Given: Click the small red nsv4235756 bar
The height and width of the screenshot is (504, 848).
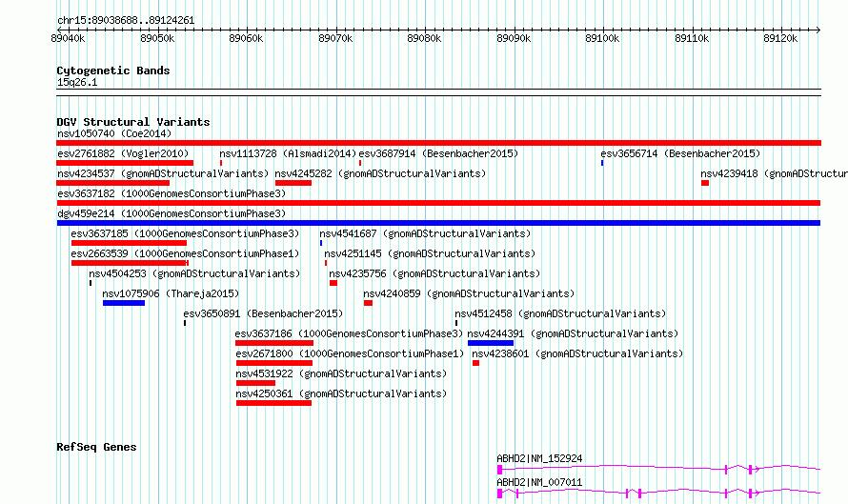Looking at the screenshot, I should coord(333,283).
